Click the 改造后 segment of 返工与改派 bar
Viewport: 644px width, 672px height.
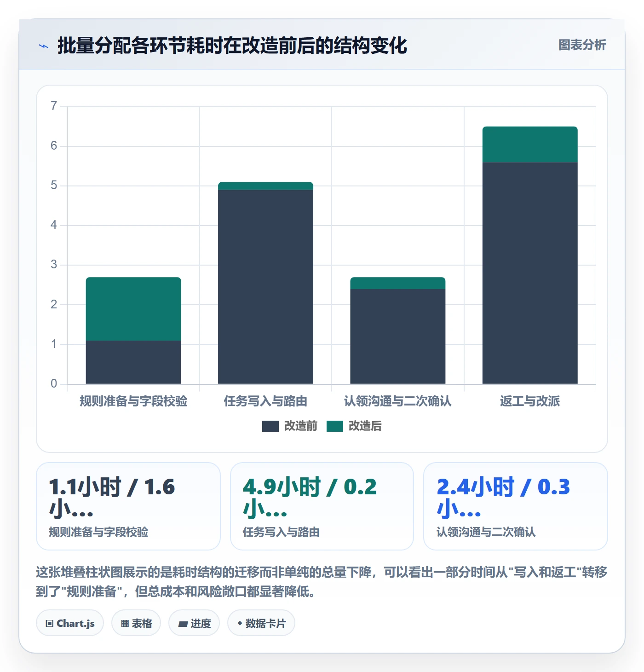(x=530, y=144)
